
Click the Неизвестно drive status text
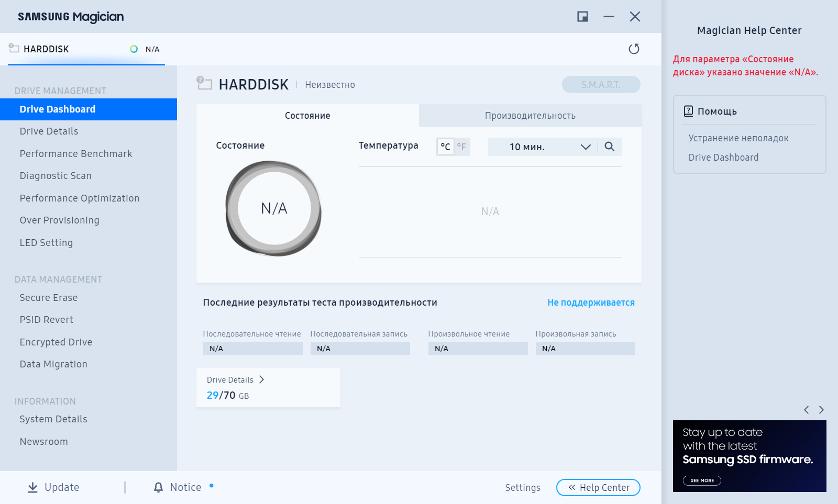pos(330,85)
